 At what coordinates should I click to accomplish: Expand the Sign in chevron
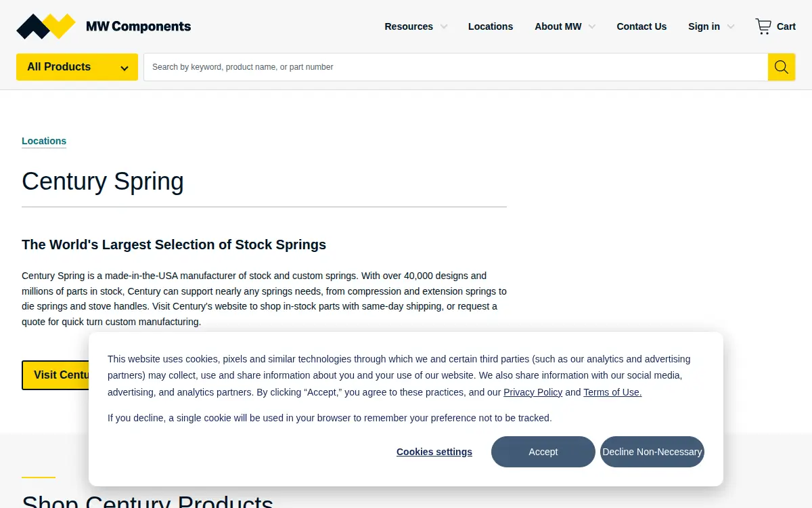pos(731,27)
